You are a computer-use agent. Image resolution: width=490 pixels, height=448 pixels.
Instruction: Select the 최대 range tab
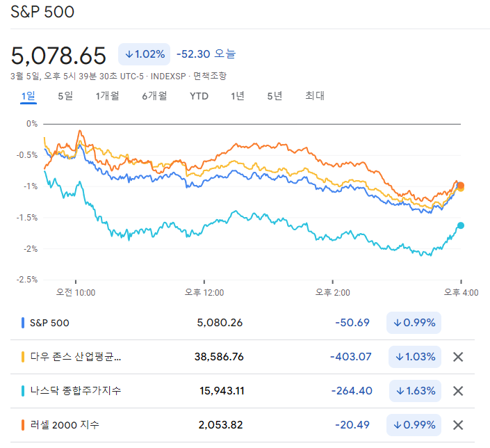(315, 96)
